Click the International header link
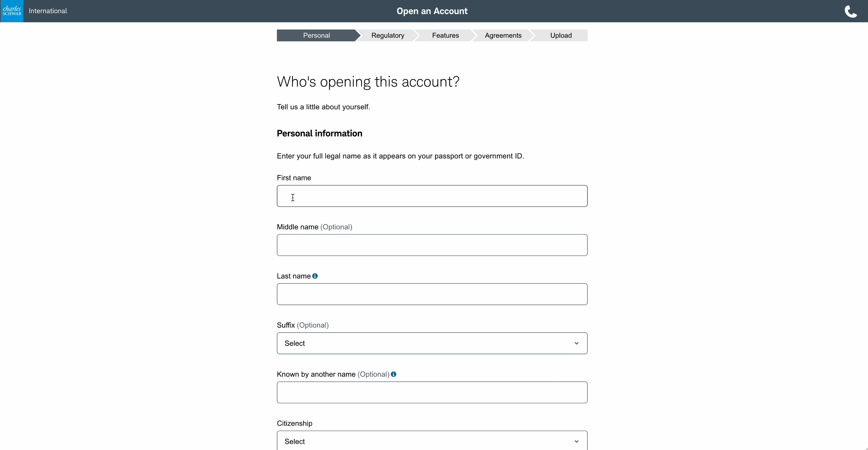868x450 pixels. pos(48,11)
